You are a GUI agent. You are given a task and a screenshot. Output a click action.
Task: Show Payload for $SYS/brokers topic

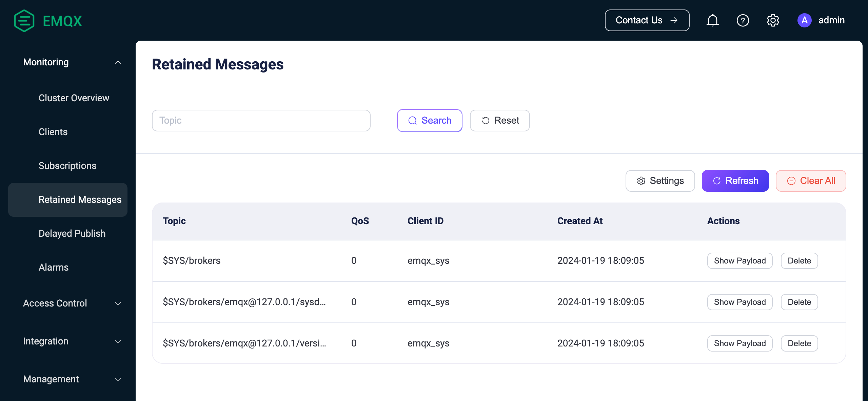[739, 261]
